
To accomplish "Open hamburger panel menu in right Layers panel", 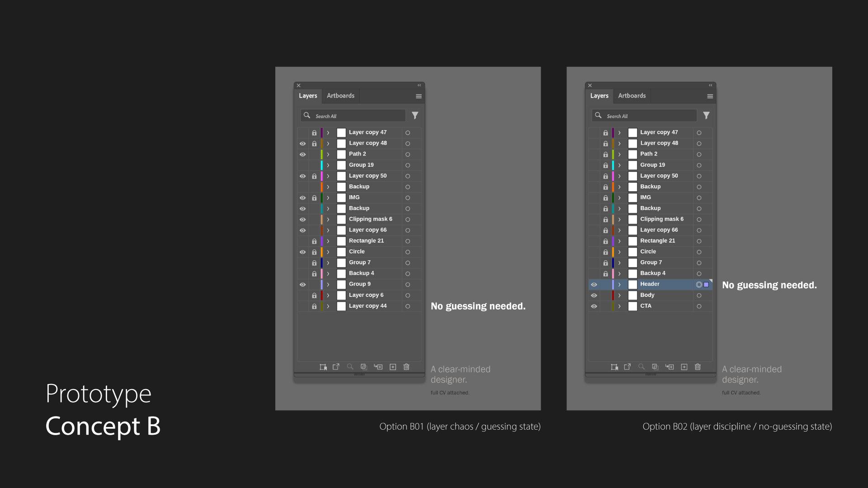I will pos(710,96).
